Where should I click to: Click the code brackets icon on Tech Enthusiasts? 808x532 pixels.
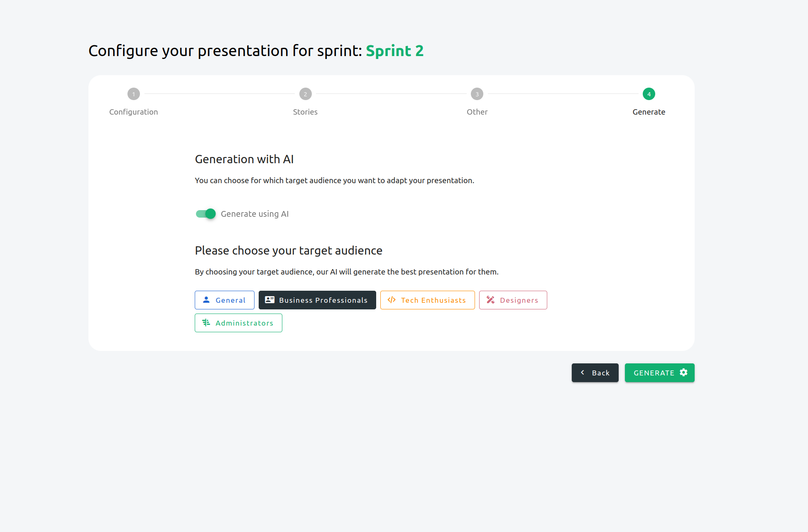pos(392,300)
